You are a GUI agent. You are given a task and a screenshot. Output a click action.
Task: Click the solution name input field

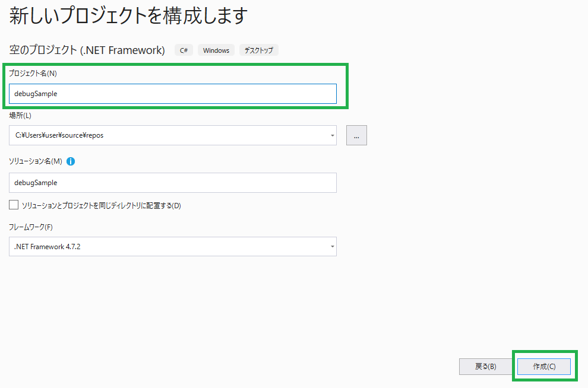172,183
